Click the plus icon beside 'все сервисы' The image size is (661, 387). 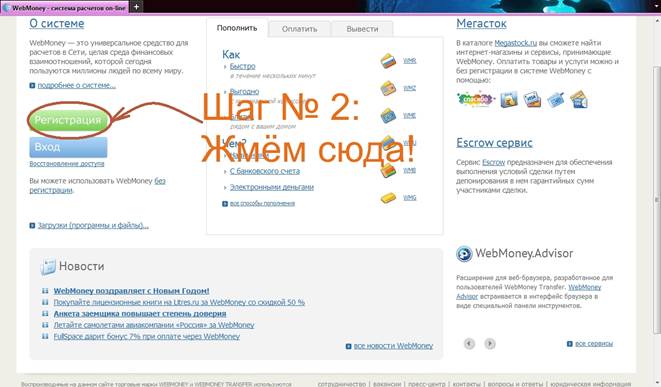(570, 344)
